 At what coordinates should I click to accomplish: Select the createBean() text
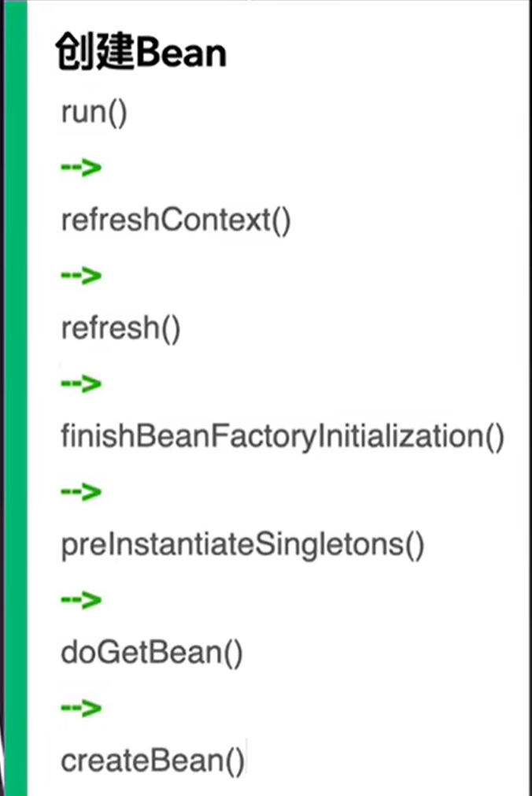pyautogui.click(x=153, y=761)
